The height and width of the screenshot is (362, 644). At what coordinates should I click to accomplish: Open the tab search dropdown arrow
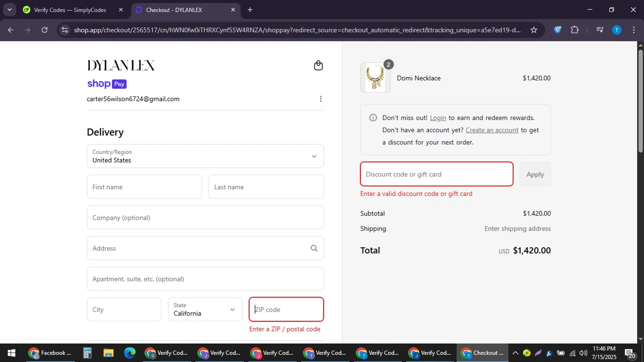click(9, 10)
